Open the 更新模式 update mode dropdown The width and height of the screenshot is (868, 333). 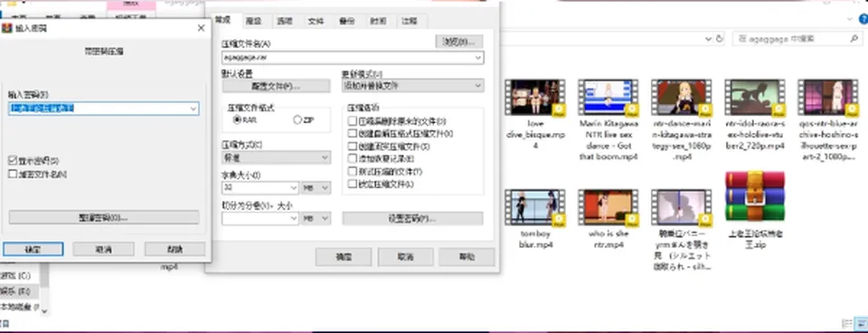[413, 86]
